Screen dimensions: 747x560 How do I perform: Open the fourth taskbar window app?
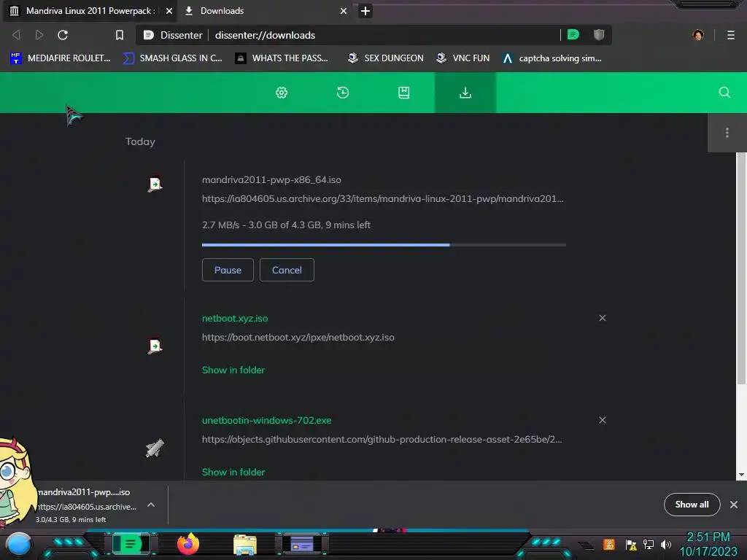(302, 544)
